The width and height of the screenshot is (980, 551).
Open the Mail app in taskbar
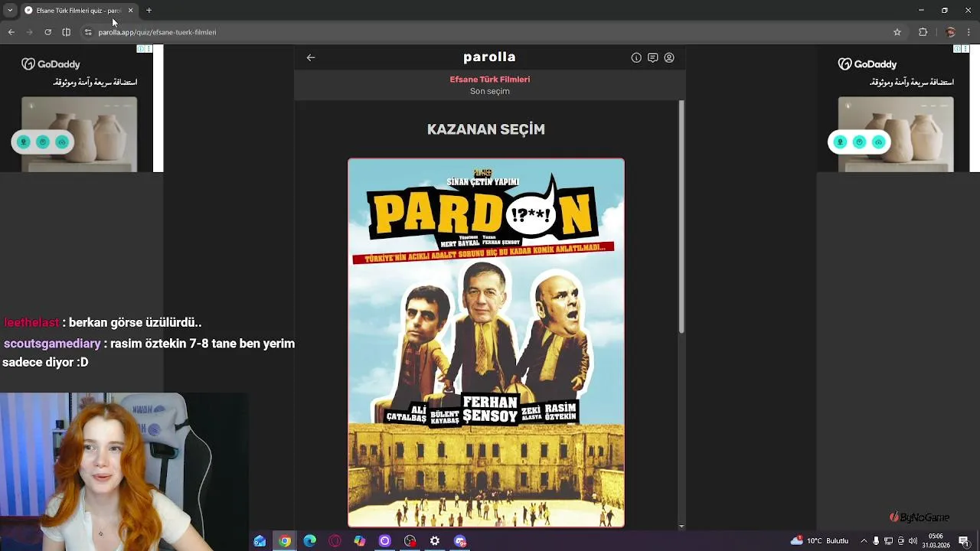(260, 541)
